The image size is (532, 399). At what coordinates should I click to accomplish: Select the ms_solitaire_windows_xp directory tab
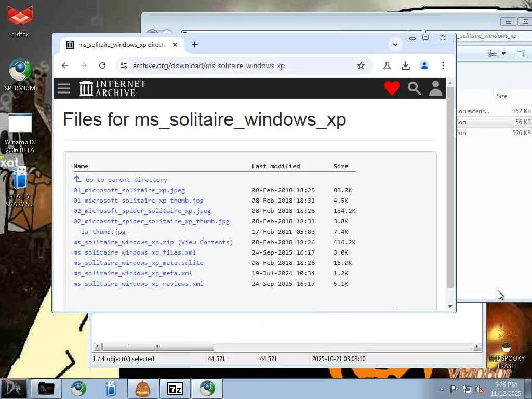(122, 45)
